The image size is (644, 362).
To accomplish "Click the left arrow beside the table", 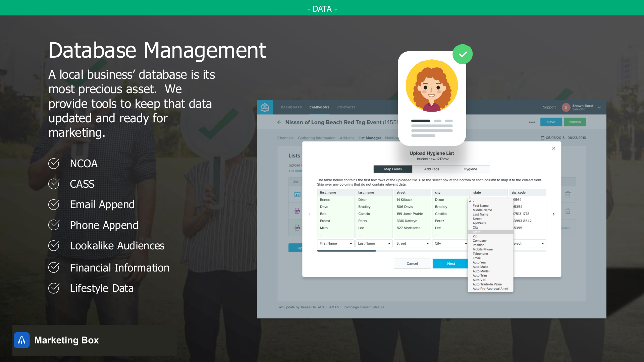I will (x=310, y=214).
